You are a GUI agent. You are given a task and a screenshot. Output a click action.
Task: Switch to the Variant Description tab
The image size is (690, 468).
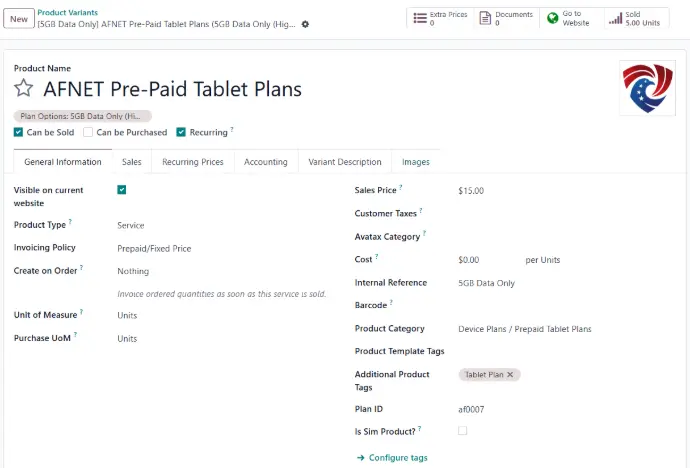pyautogui.click(x=344, y=162)
